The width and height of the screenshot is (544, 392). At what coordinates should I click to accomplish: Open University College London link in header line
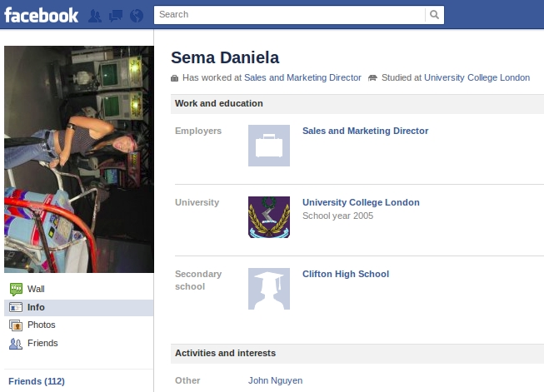(x=477, y=77)
